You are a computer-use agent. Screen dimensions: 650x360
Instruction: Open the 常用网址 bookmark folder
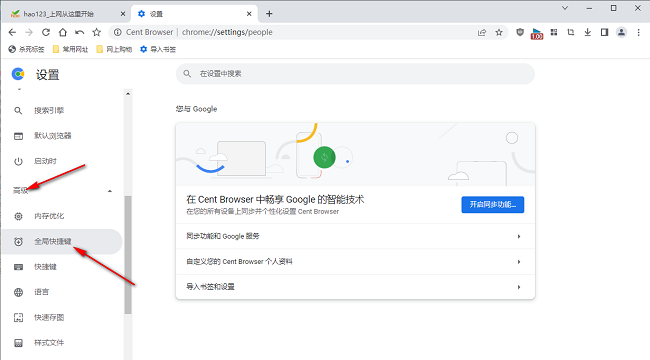70,49
